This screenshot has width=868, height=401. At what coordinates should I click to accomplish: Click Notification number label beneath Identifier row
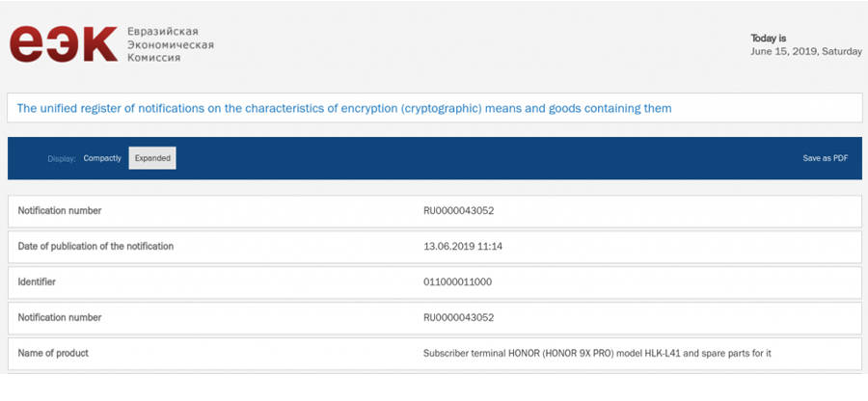click(59, 317)
